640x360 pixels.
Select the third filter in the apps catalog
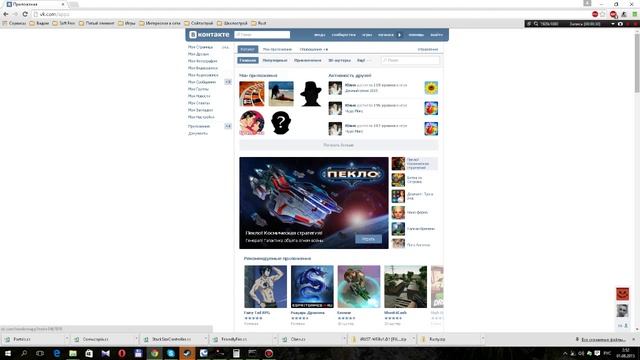point(307,60)
